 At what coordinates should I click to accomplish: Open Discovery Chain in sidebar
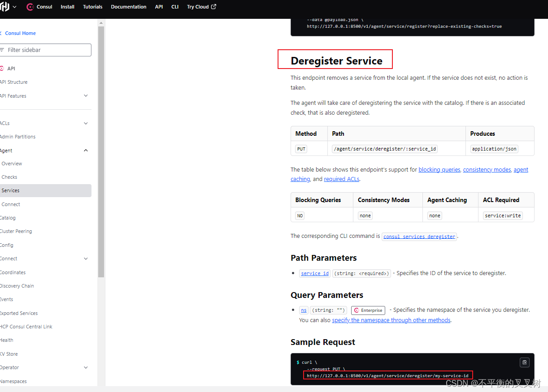click(17, 286)
